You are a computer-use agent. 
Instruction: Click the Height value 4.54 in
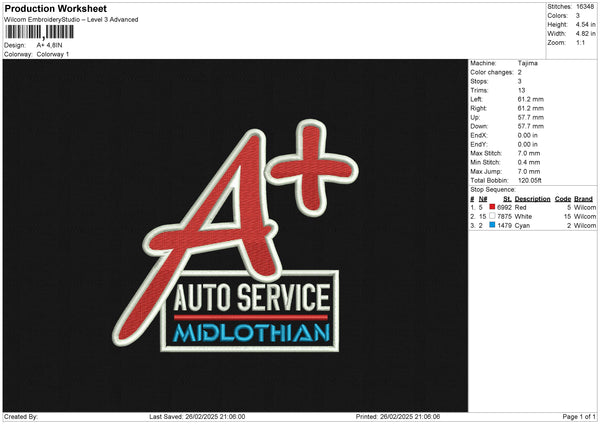coord(585,24)
